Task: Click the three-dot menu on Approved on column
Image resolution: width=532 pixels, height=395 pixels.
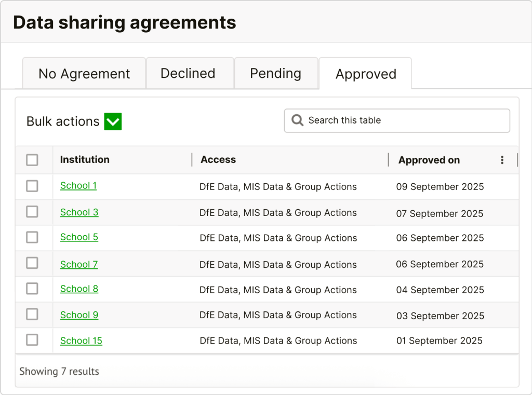Action: click(x=502, y=160)
